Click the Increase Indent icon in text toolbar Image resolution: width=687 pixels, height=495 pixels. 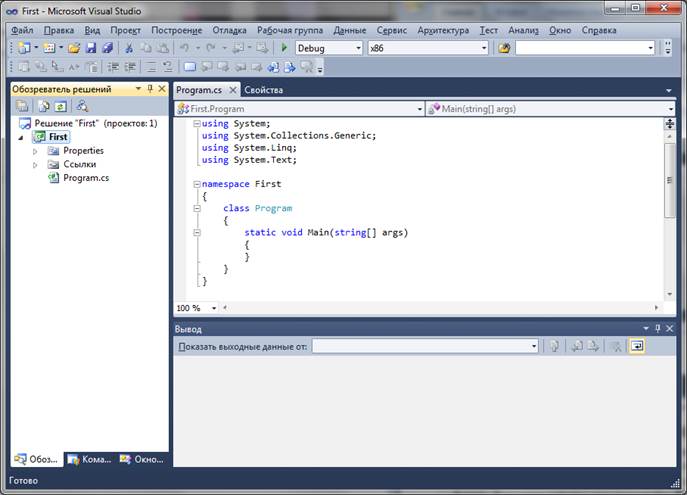coord(130,67)
